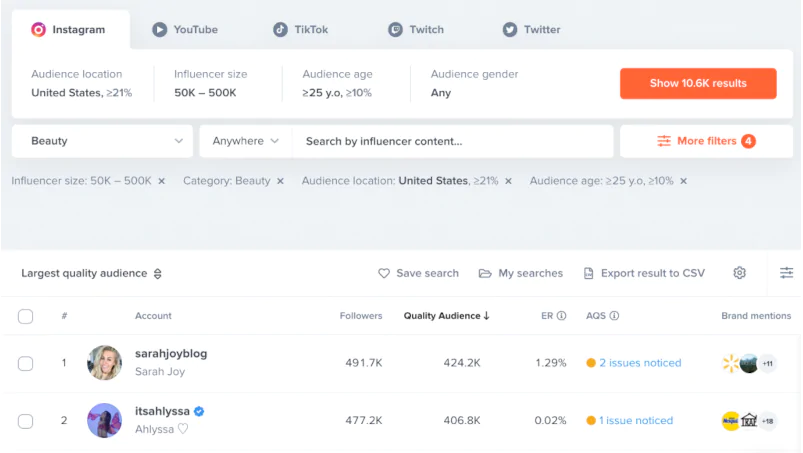
Task: Remove the Audience location filter chip
Action: 508,181
